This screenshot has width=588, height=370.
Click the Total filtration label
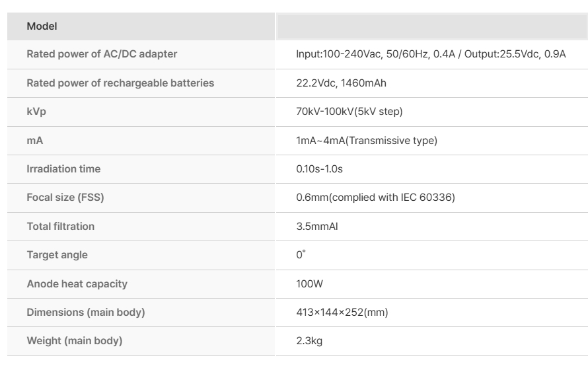(60, 226)
